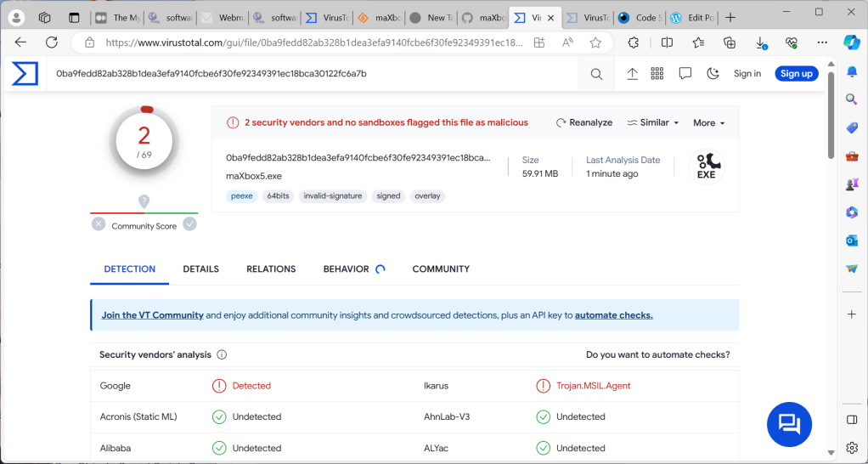
Task: Click the search magnifier icon in VirusTotal
Action: coord(597,74)
